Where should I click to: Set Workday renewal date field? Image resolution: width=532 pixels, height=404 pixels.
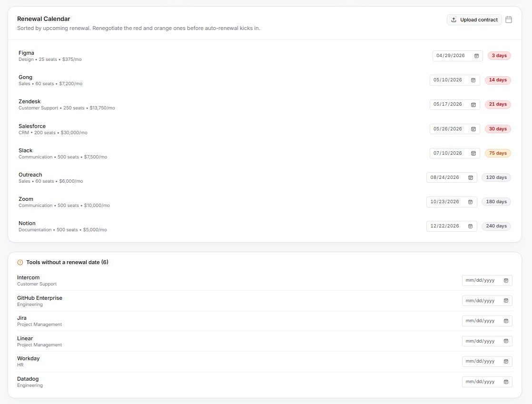coord(487,362)
